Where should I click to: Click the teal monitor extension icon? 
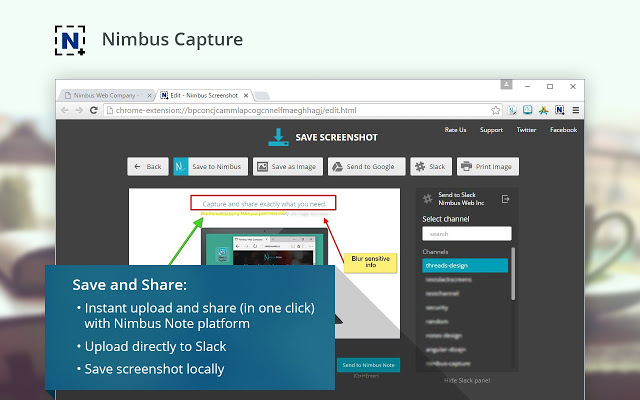528,110
